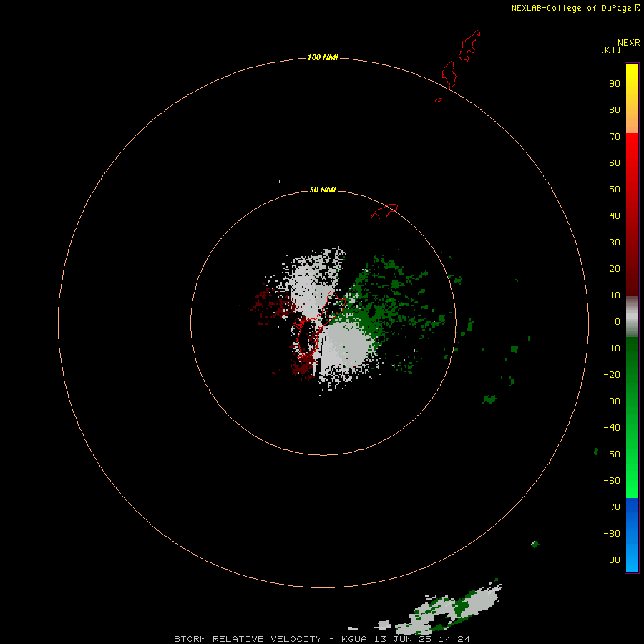Viewport: 644px width, 644px height.
Task: Click the 10 value on the velocity scale
Action: coord(615,296)
